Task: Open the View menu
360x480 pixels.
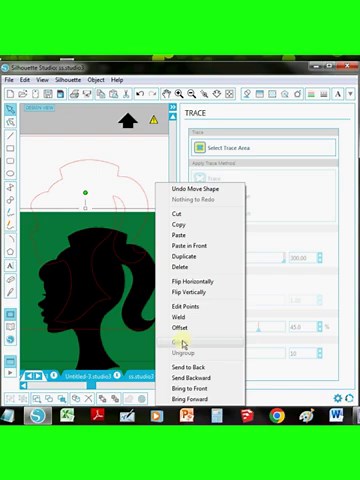Action: [42, 80]
